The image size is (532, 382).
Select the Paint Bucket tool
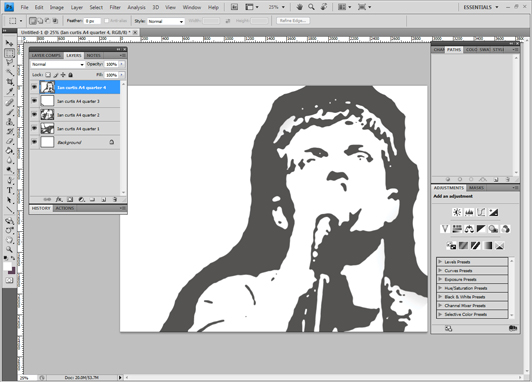tap(10, 151)
